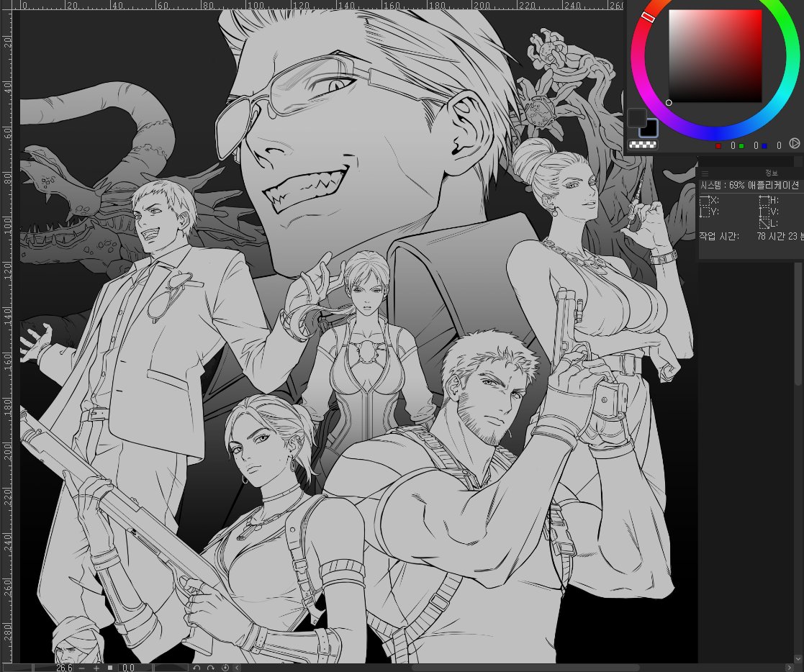This screenshot has width=804, height=672.
Task: Select the black sub drawing color swatch
Action: (649, 128)
